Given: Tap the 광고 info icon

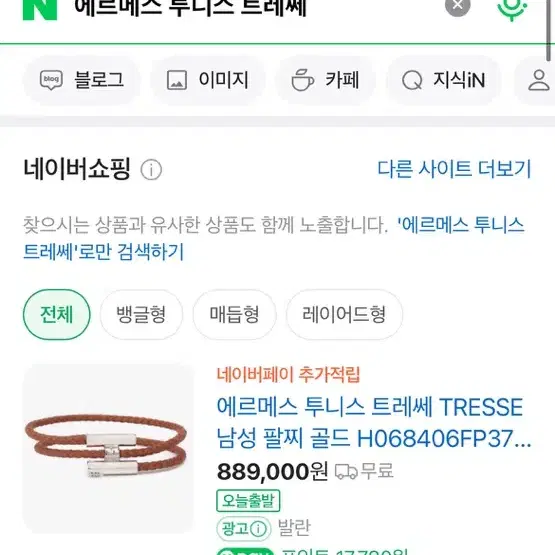Looking at the screenshot, I should (x=258, y=529).
